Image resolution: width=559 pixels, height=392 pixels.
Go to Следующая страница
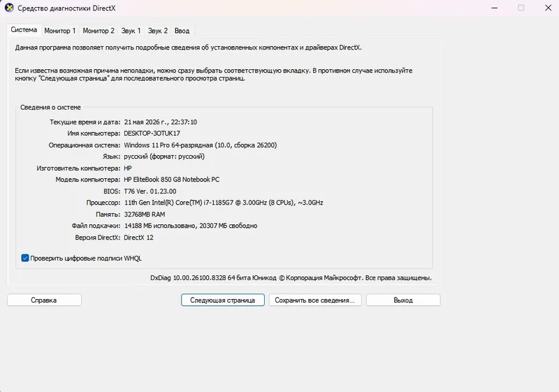tap(222, 300)
